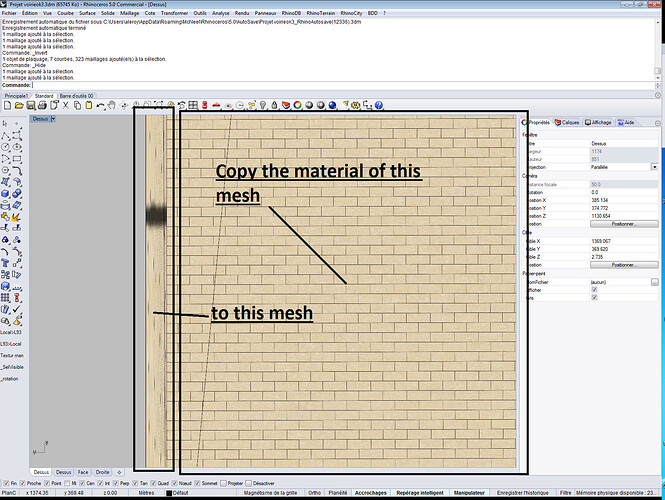665x500 pixels.
Task: Select the Polyline tool
Action: [5, 136]
